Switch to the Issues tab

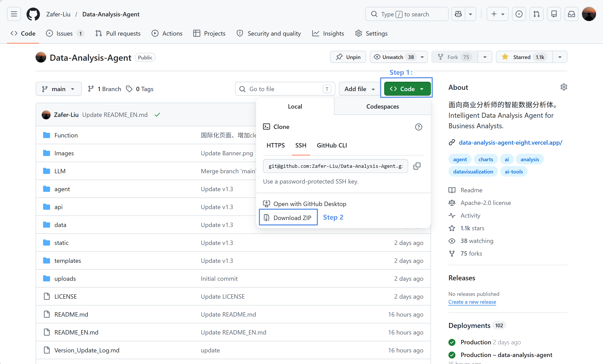pyautogui.click(x=65, y=33)
